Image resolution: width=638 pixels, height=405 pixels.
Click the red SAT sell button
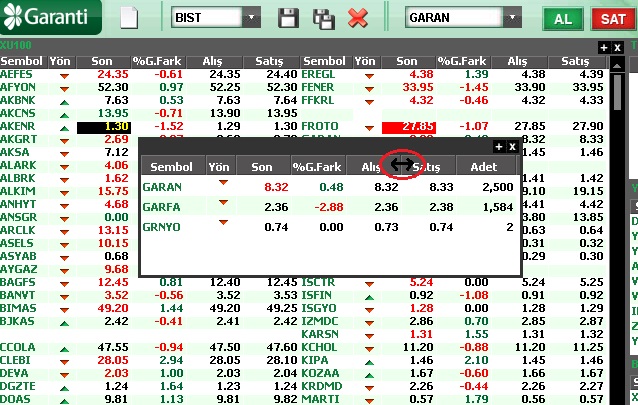click(x=614, y=19)
